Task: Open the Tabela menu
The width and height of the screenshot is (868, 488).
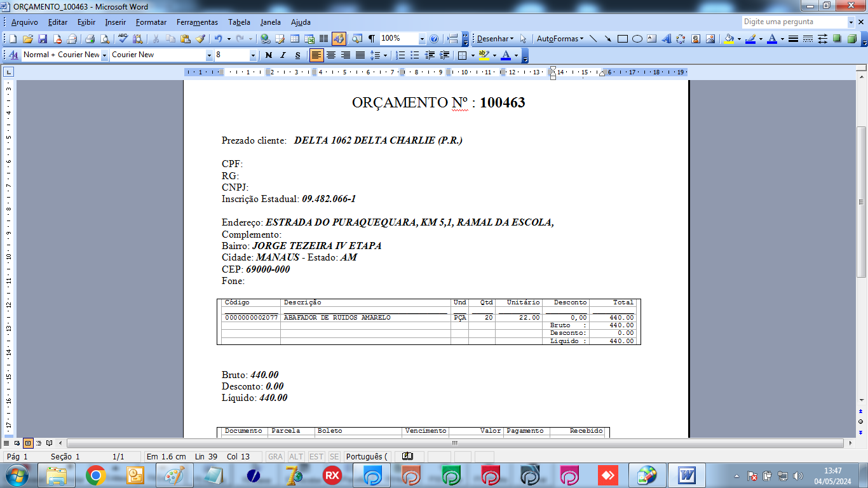Action: tap(239, 22)
